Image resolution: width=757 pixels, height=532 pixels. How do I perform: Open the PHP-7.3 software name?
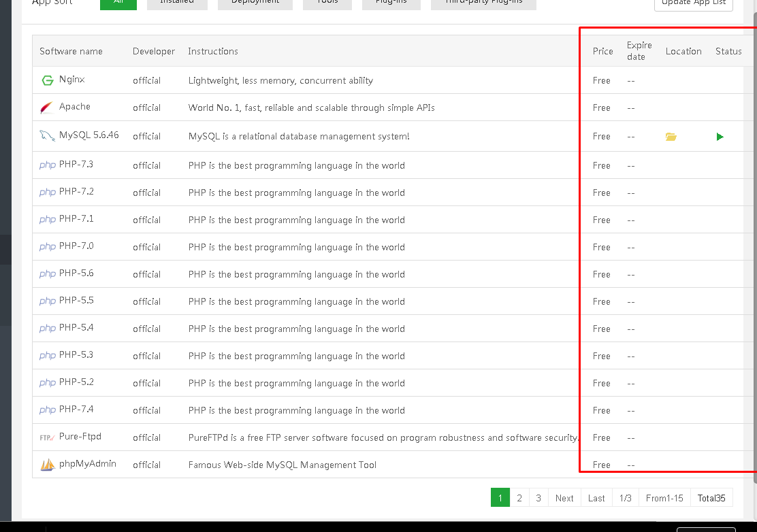76,164
